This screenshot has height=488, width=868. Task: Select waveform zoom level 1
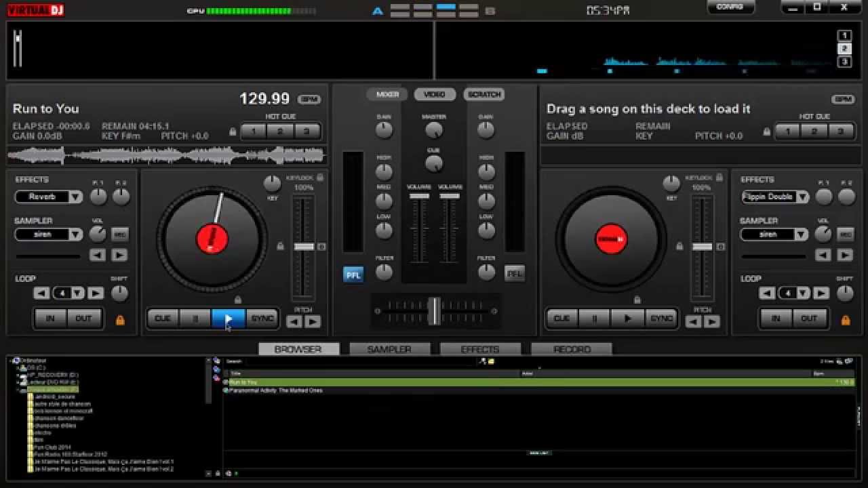[x=844, y=36]
